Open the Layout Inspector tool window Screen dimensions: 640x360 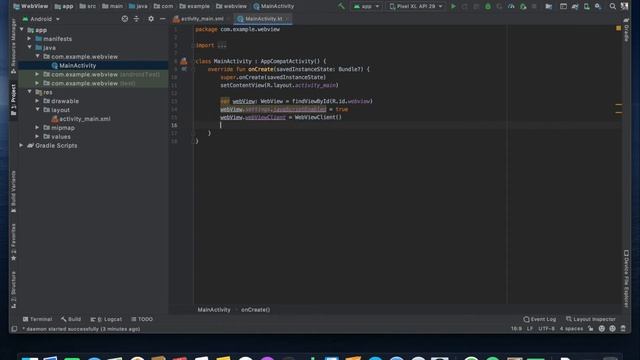coord(591,319)
